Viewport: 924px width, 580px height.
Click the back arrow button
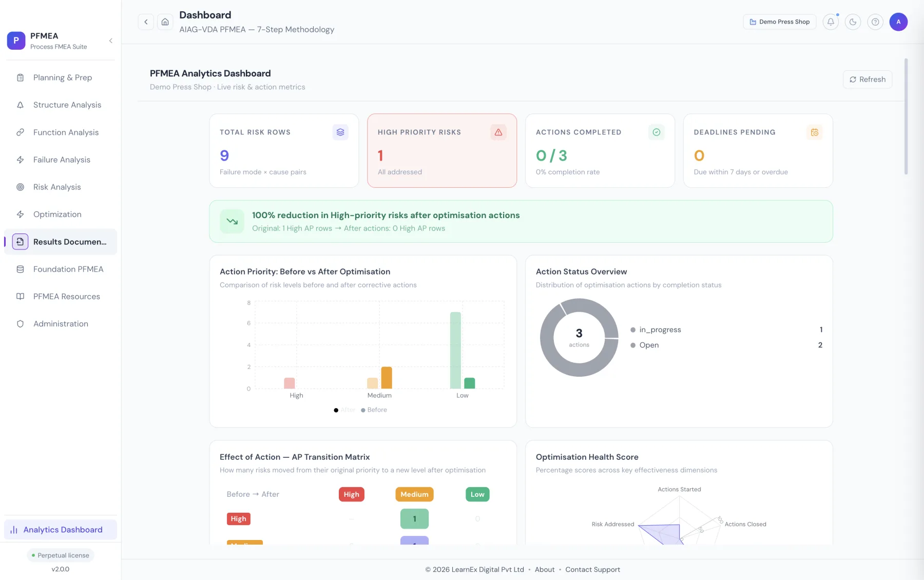pos(146,22)
